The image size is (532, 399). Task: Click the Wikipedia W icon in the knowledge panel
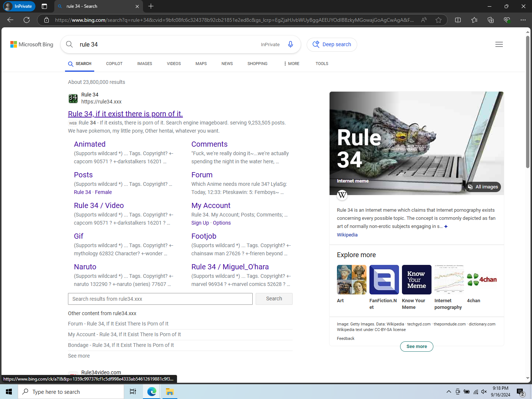tap(342, 195)
